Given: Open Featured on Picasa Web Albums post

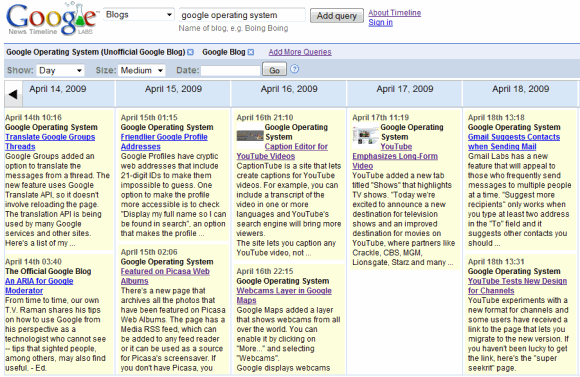Looking at the screenshot, I should pos(165,276).
